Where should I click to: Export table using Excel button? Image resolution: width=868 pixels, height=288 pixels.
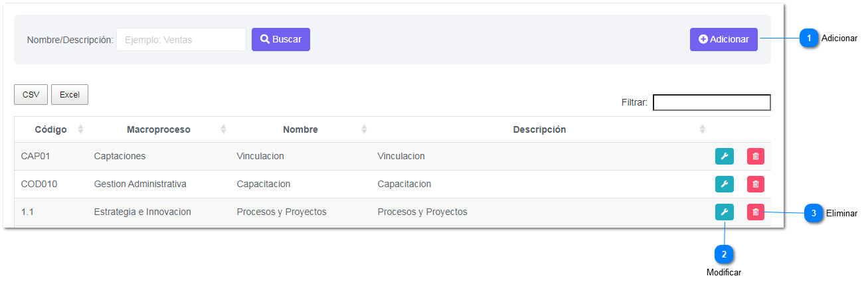click(x=70, y=95)
